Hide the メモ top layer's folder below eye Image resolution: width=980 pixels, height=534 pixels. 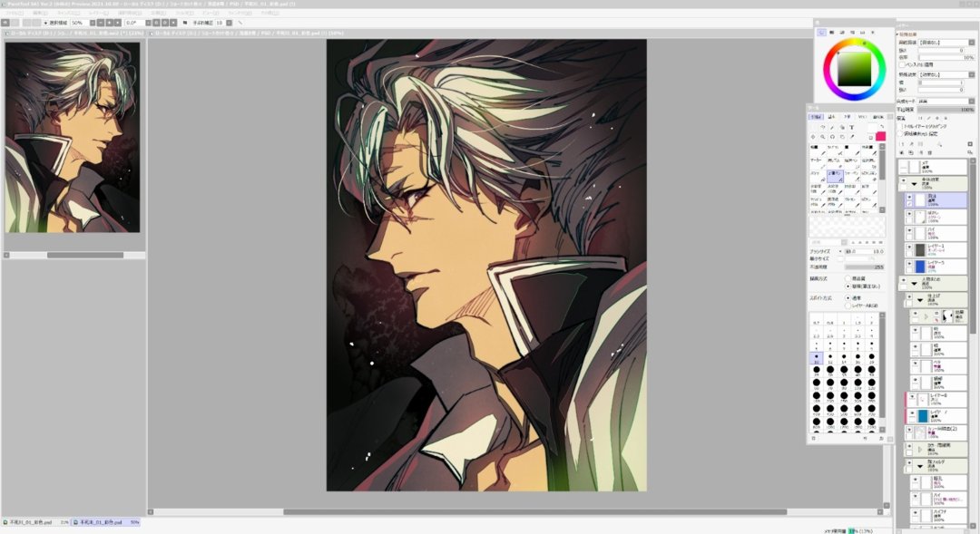click(904, 180)
